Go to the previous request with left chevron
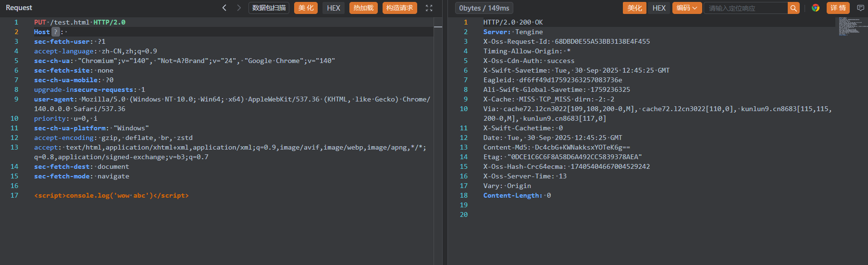Screen dimensions: 868x265 [224, 8]
